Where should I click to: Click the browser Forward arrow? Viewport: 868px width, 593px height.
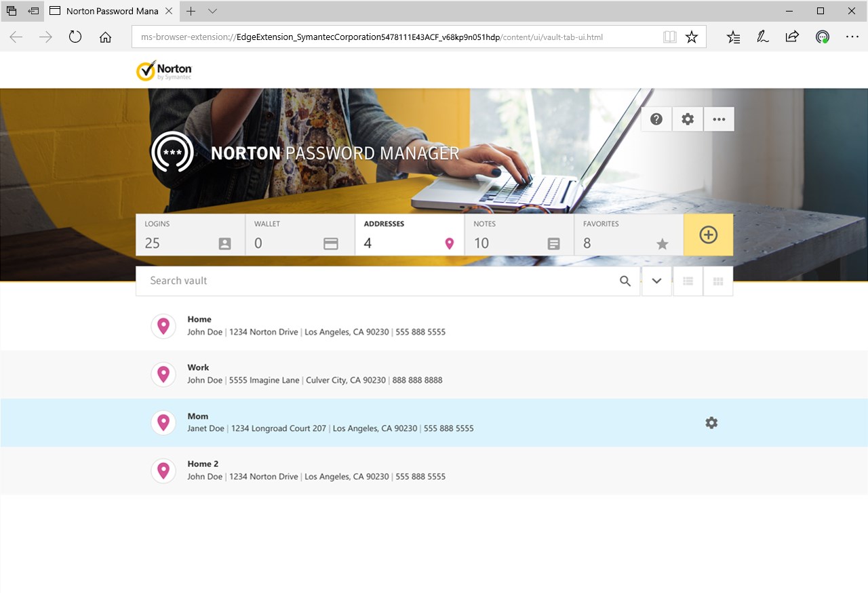(45, 37)
